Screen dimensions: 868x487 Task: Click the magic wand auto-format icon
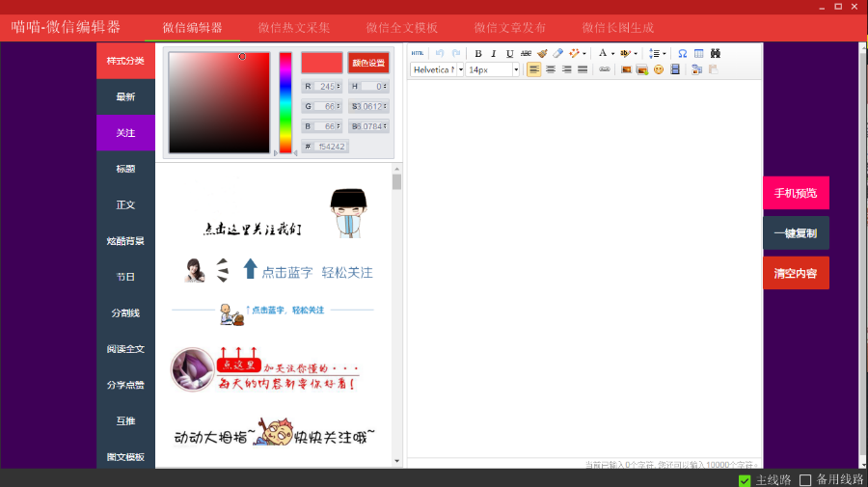pyautogui.click(x=574, y=54)
